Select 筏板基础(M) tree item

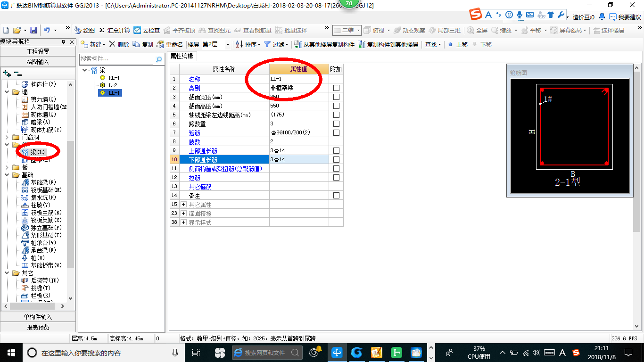pyautogui.click(x=46, y=190)
